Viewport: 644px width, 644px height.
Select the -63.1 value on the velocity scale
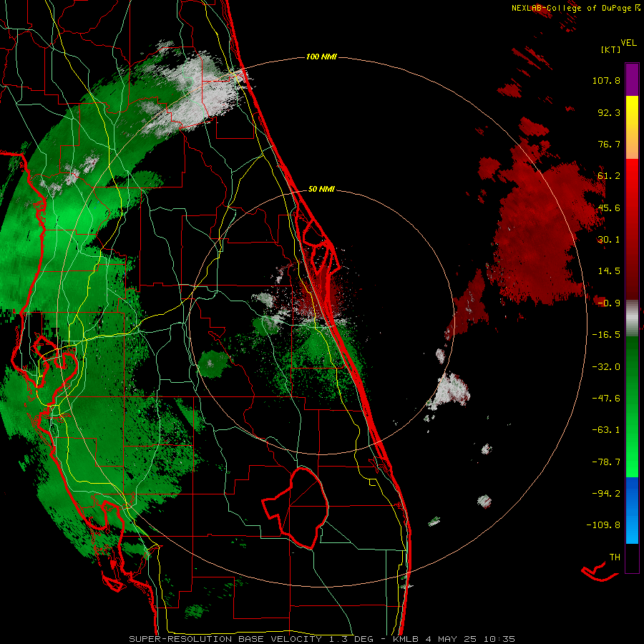click(606, 430)
